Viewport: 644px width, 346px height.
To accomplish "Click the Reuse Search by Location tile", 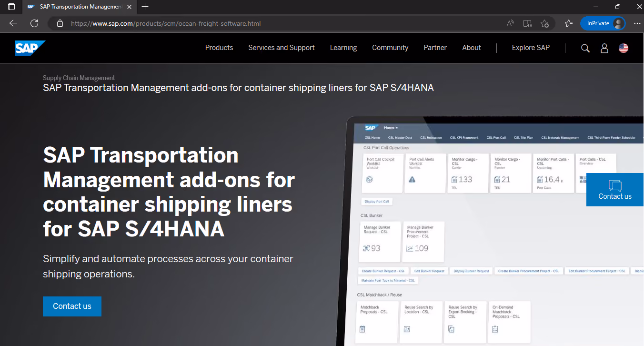I will pos(421,322).
